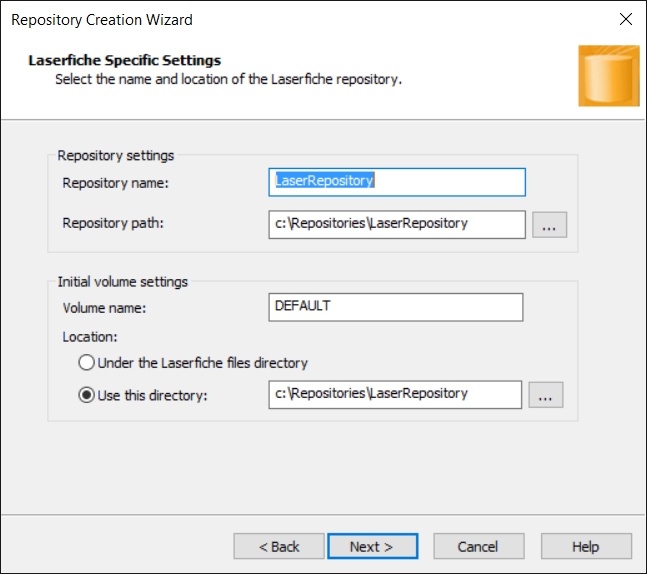The height and width of the screenshot is (574, 647).
Task: Click the Laserfiche Specific Settings heading
Action: pos(125,60)
